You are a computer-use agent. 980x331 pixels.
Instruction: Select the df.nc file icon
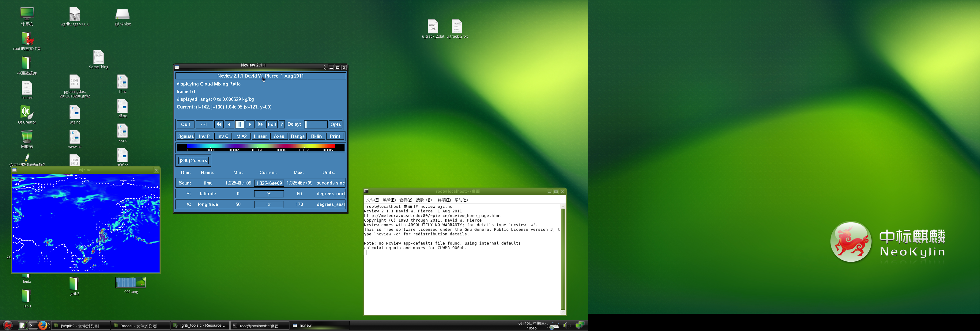pos(123,108)
